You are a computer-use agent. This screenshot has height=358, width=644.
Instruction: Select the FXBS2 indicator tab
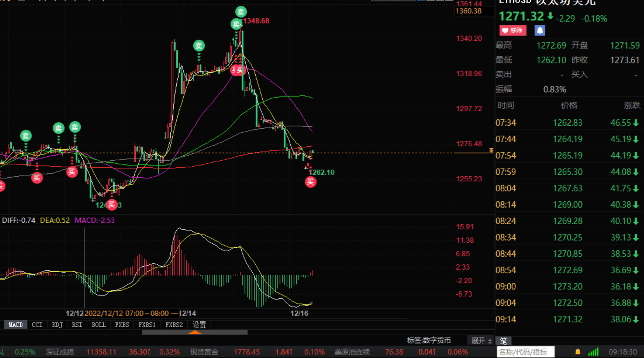pos(174,325)
